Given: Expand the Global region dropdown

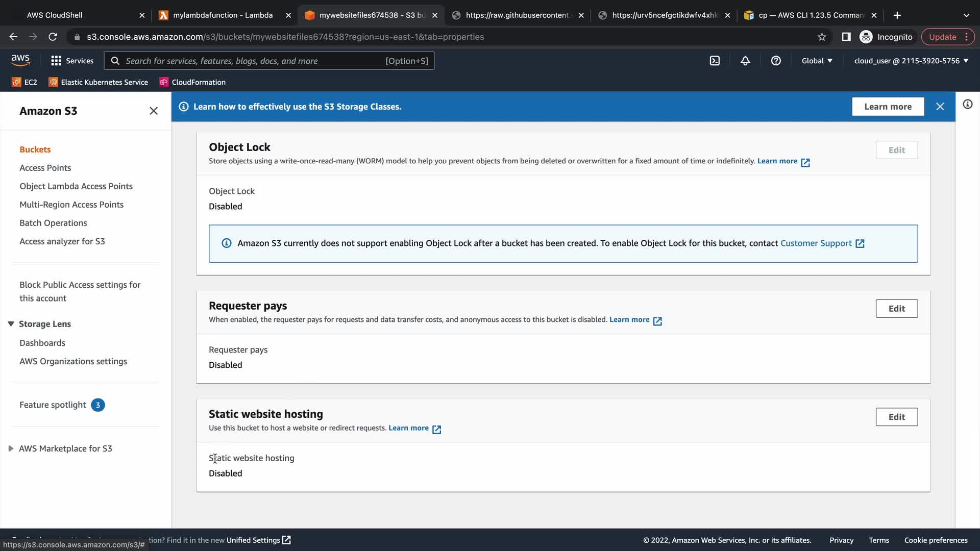Looking at the screenshot, I should click(x=817, y=61).
